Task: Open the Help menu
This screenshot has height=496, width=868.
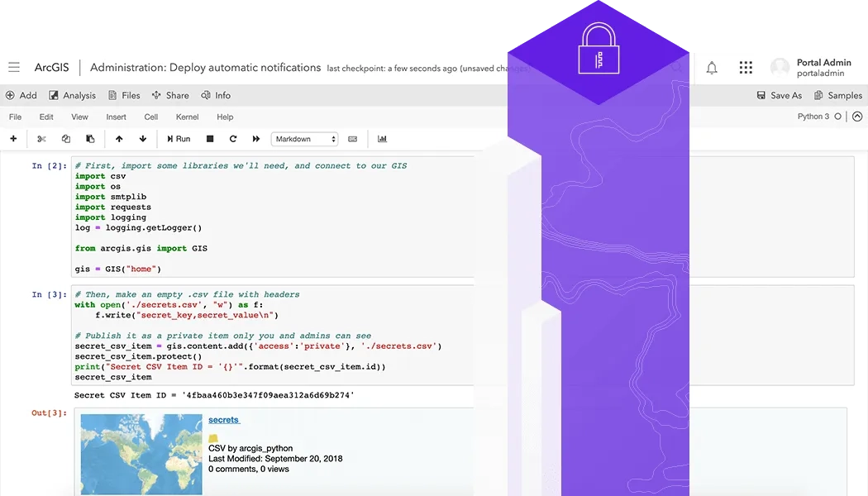Action: click(225, 117)
